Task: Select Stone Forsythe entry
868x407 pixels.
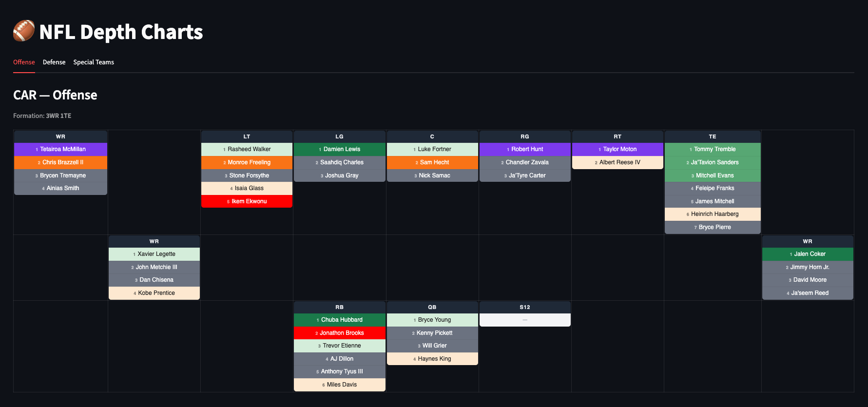Action: pyautogui.click(x=247, y=175)
